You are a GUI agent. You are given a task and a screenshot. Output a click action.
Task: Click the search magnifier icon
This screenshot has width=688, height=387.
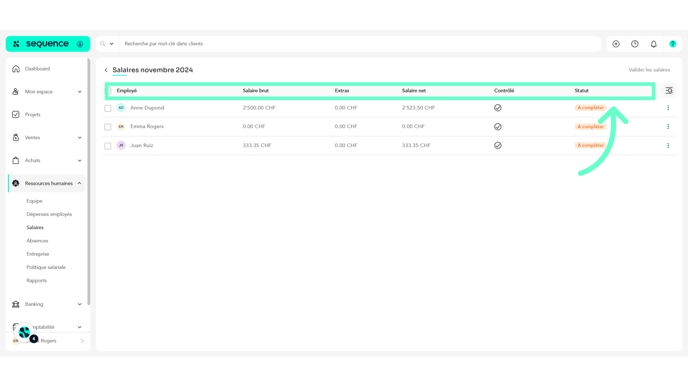pyautogui.click(x=103, y=44)
